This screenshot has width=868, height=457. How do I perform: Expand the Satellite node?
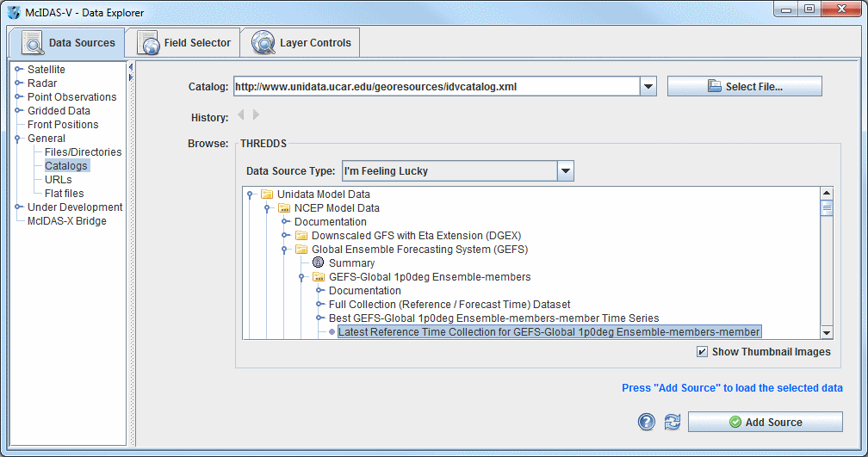(18, 69)
